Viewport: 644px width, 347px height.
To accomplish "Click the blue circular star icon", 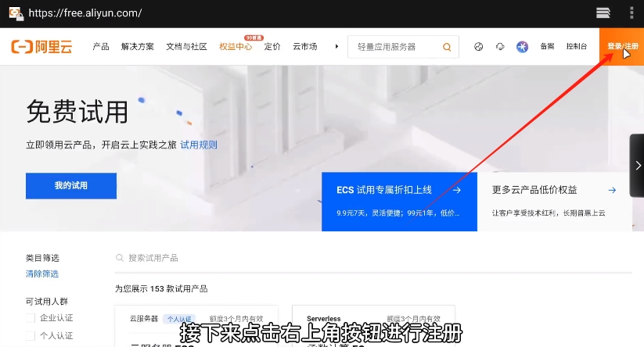I will (x=522, y=47).
